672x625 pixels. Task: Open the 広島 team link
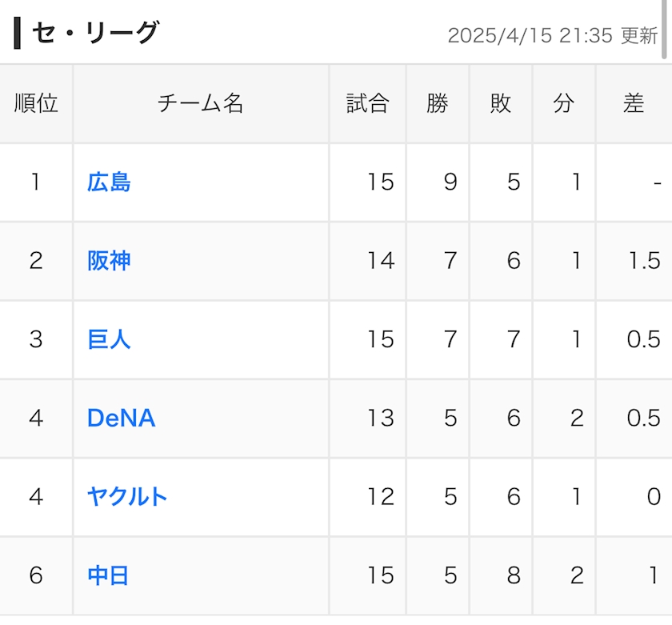tap(109, 182)
